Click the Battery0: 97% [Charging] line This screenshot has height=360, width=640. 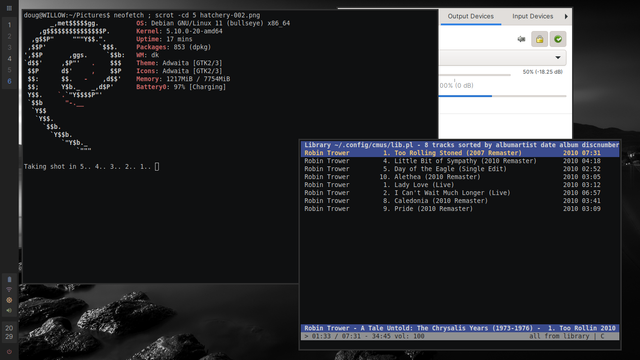pos(181,87)
